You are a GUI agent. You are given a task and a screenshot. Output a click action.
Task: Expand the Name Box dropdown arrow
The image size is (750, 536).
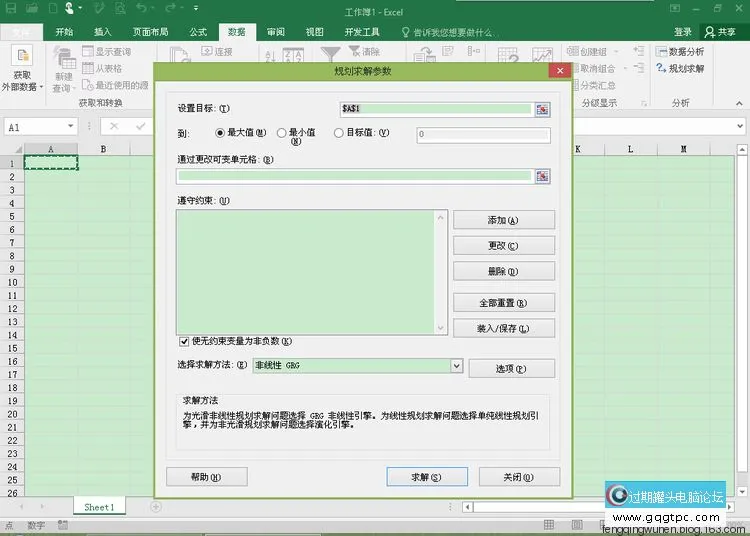click(70, 126)
